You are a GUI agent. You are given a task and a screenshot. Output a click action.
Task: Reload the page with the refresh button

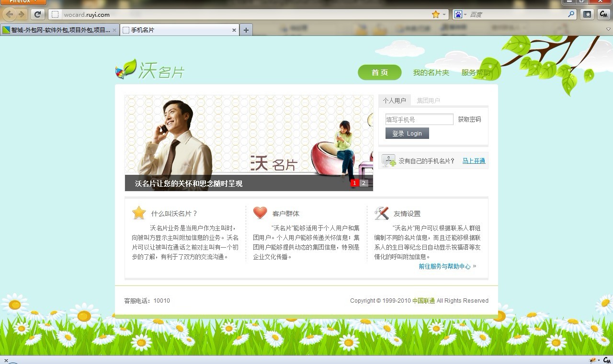(38, 14)
